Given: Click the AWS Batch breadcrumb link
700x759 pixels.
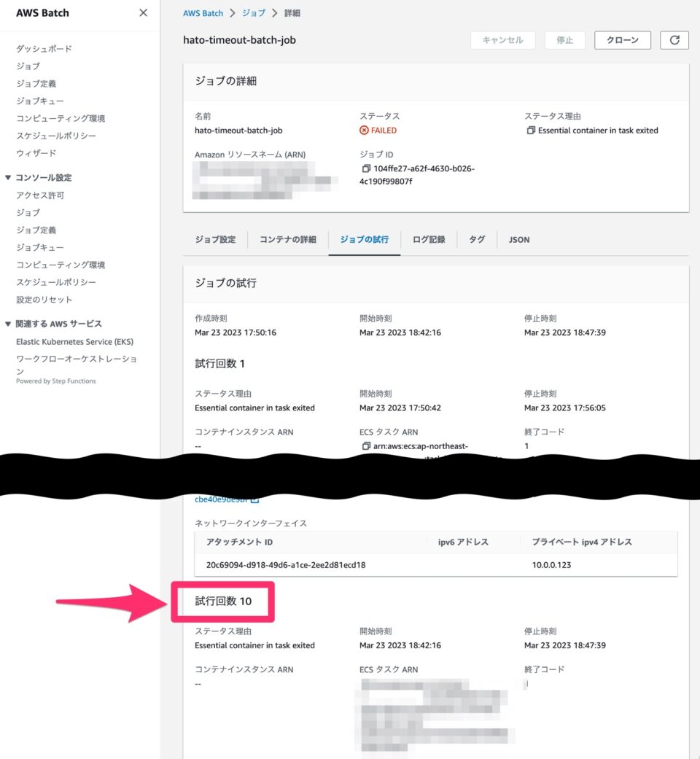Looking at the screenshot, I should tap(203, 12).
